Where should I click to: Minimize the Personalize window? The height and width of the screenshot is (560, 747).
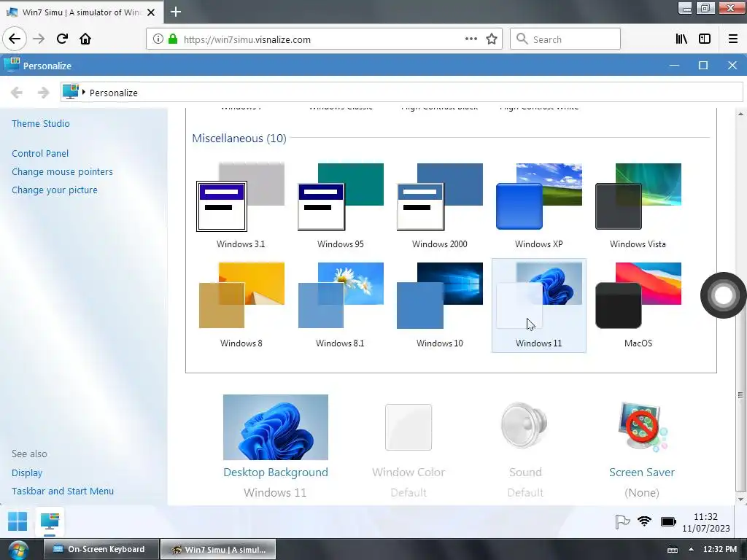(674, 65)
